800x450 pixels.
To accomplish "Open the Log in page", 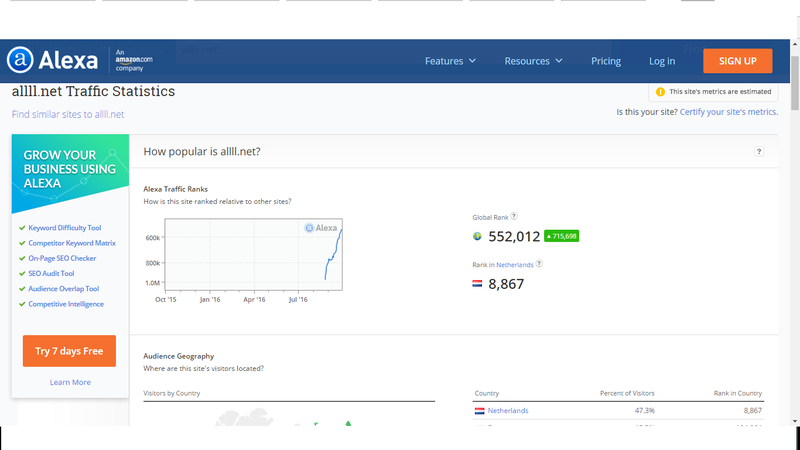I will coord(662,61).
